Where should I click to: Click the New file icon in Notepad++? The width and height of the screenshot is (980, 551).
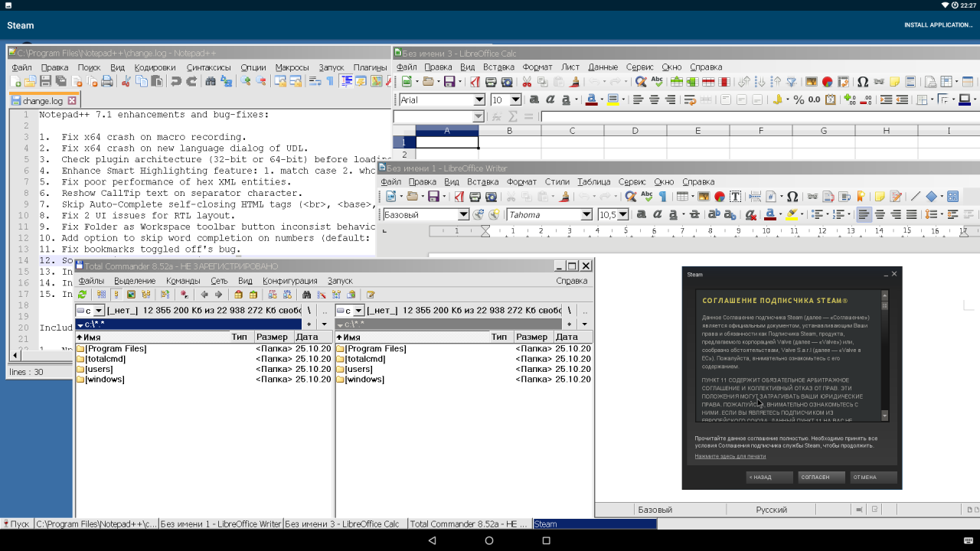[15, 80]
